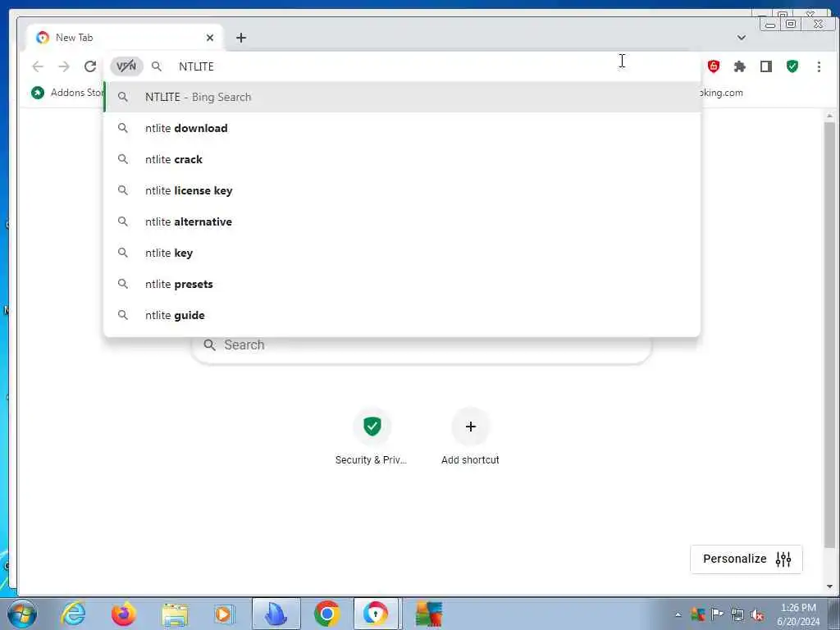Close the New Tab tab

click(x=210, y=38)
